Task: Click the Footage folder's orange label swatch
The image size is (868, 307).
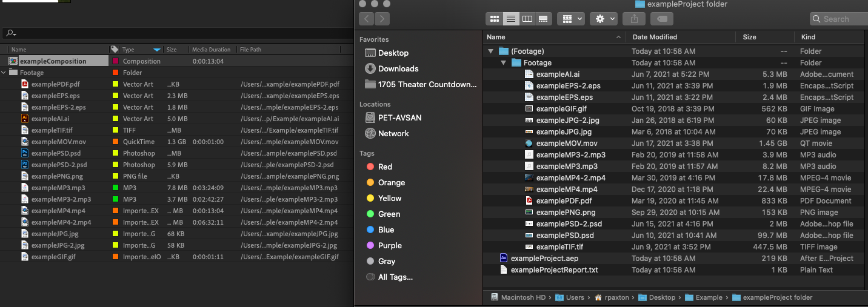Action: pos(116,73)
